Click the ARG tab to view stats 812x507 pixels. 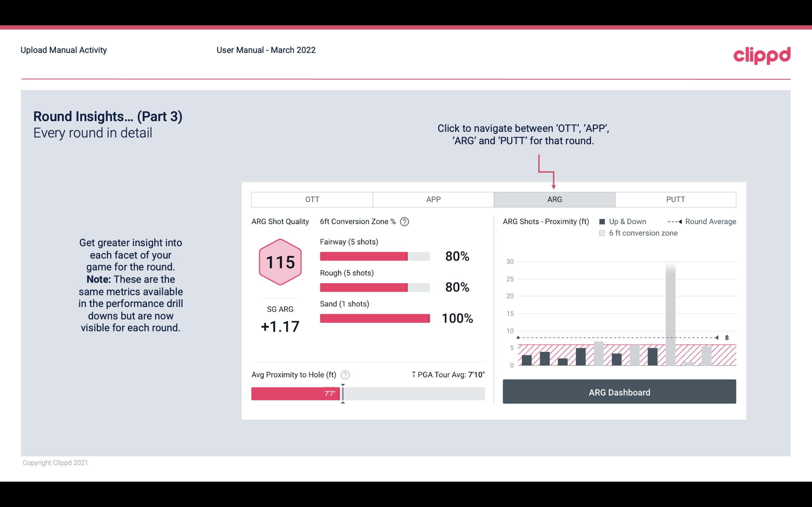point(553,200)
